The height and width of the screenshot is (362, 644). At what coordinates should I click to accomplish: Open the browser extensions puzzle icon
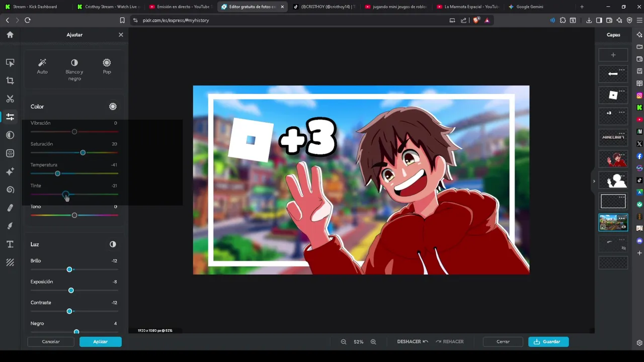coord(562,20)
